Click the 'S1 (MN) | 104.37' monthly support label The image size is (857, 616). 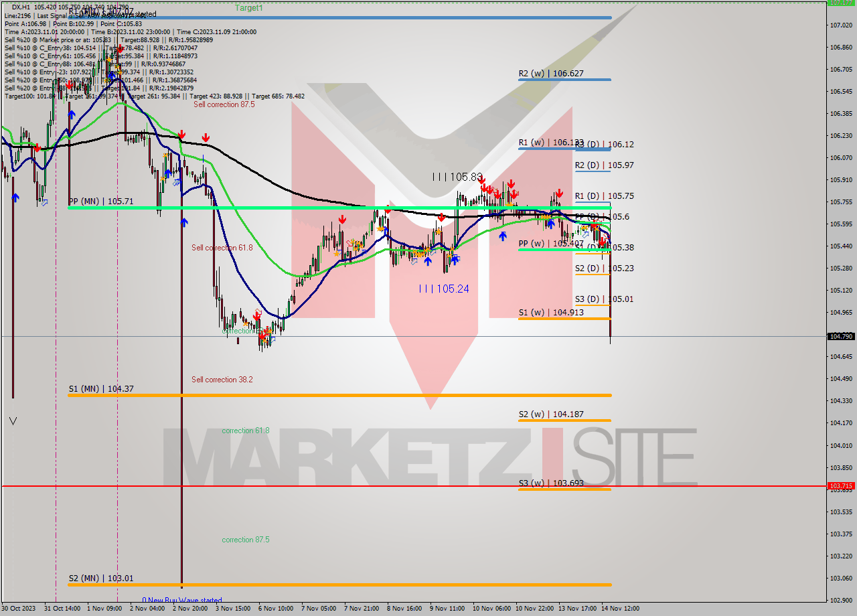[101, 389]
